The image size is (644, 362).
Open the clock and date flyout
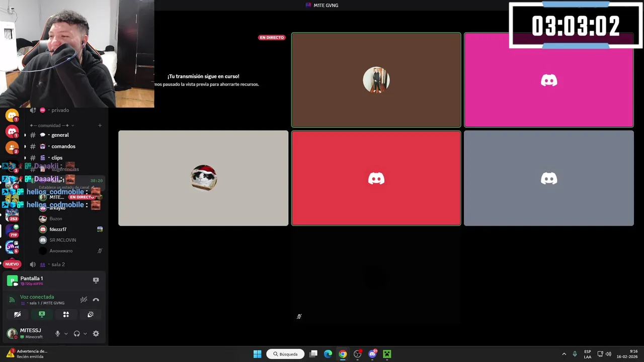pyautogui.click(x=628, y=354)
